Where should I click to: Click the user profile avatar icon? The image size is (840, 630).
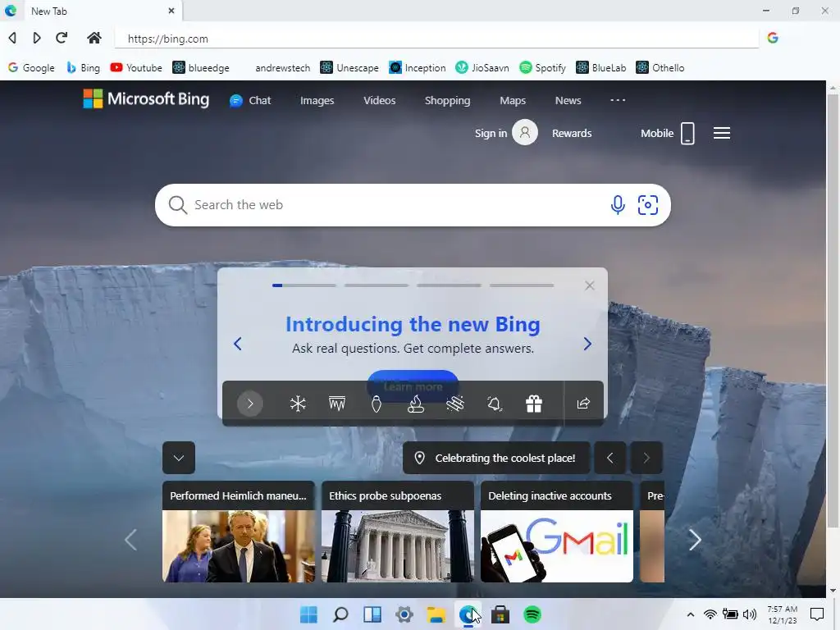[525, 132]
